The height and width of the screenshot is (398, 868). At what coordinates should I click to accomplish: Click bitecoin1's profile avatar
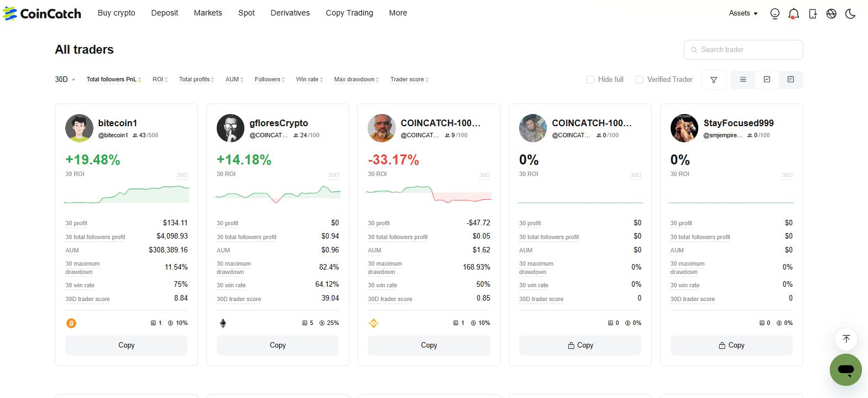(x=79, y=128)
